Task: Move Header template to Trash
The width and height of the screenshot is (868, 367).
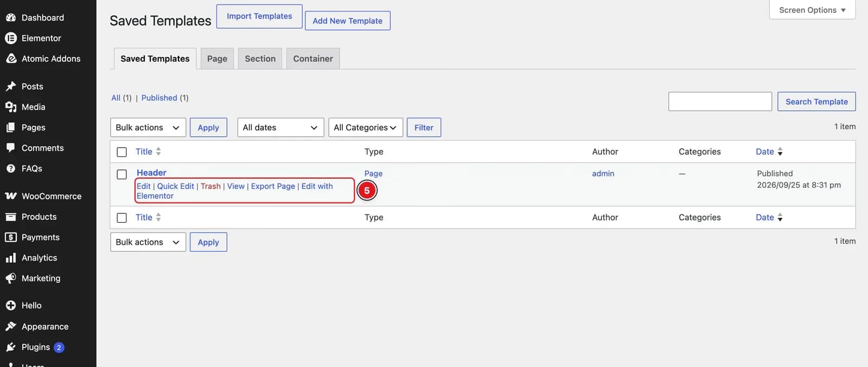Action: [x=210, y=186]
